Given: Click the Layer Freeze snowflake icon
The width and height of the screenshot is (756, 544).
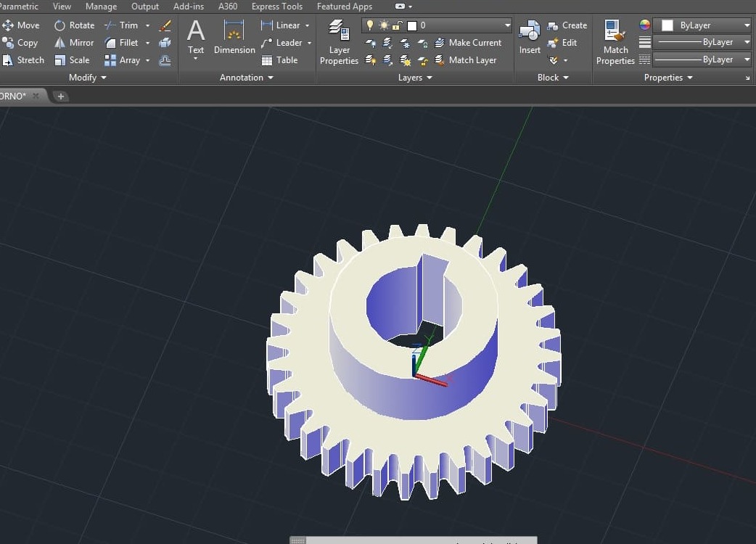Looking at the screenshot, I should point(406,43).
